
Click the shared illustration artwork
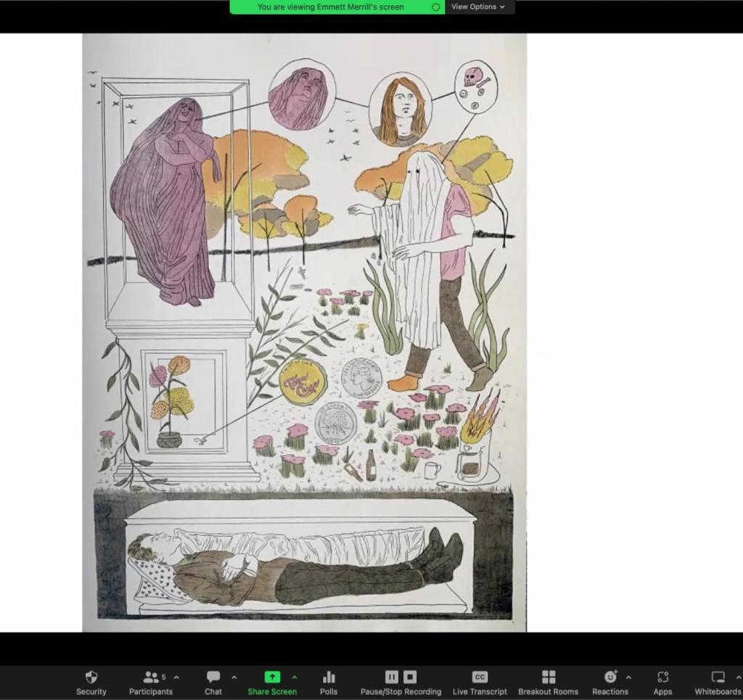pos(304,332)
